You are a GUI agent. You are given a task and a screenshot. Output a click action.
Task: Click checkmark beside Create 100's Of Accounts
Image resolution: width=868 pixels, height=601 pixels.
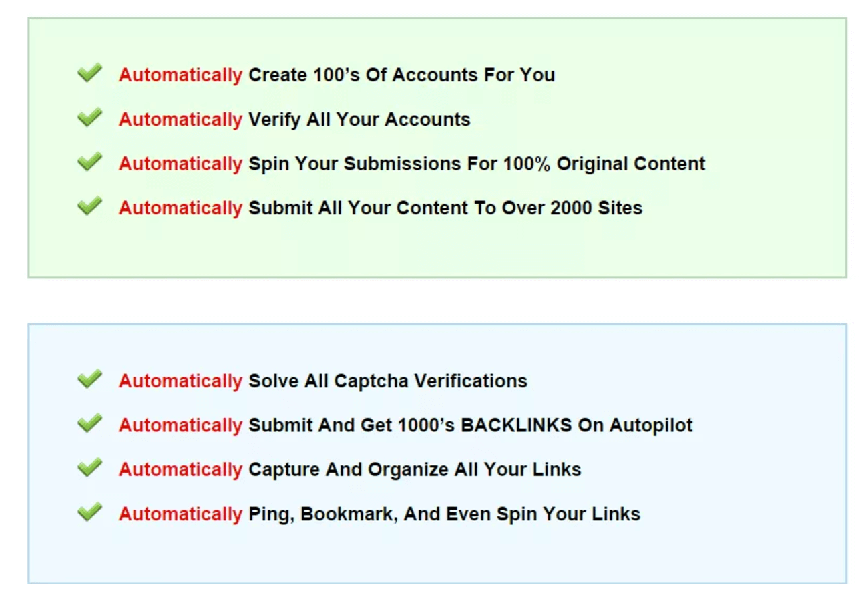[x=89, y=73]
